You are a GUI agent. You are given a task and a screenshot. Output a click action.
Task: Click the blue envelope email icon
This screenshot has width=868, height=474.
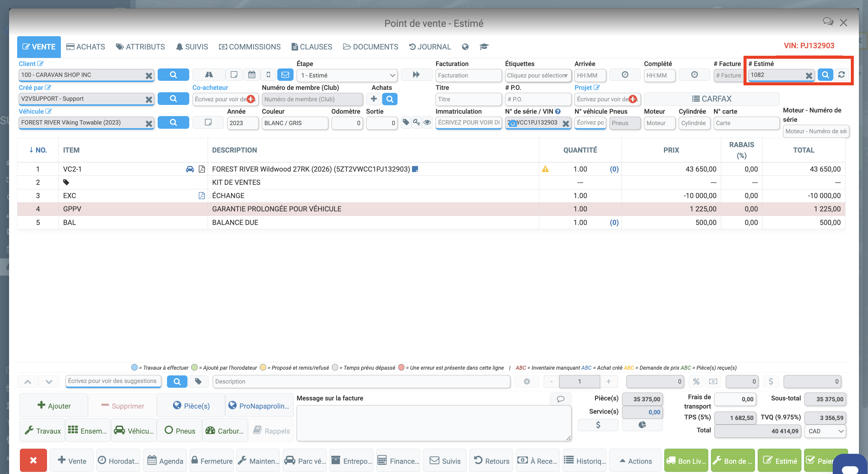pyautogui.click(x=285, y=75)
